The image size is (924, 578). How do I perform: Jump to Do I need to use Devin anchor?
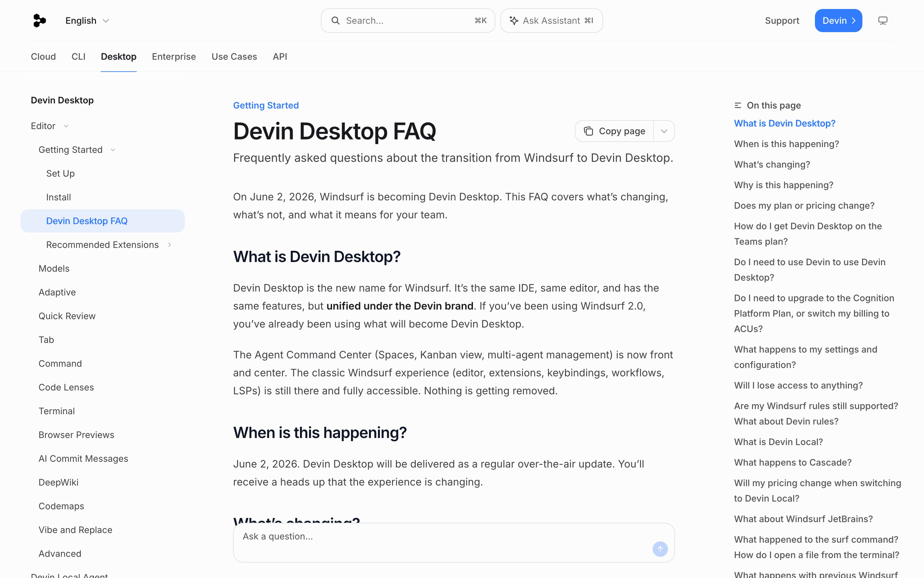809,270
